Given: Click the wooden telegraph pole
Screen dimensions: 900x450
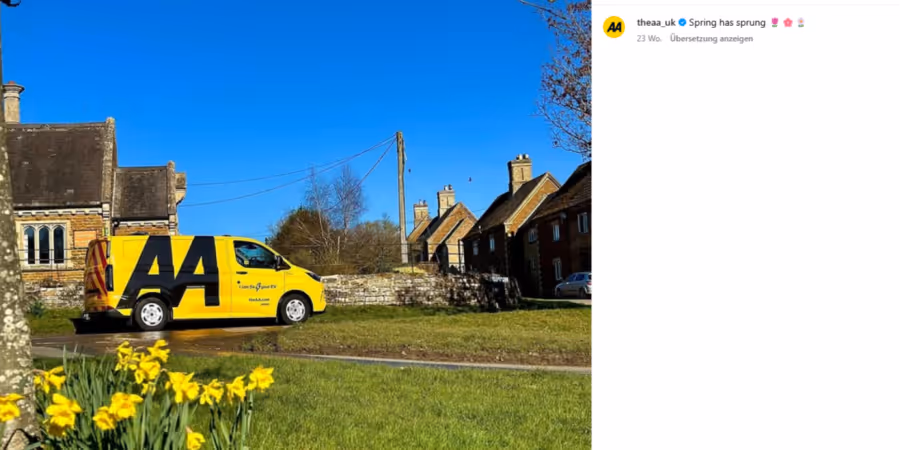Looking at the screenshot, I should click(x=402, y=197).
